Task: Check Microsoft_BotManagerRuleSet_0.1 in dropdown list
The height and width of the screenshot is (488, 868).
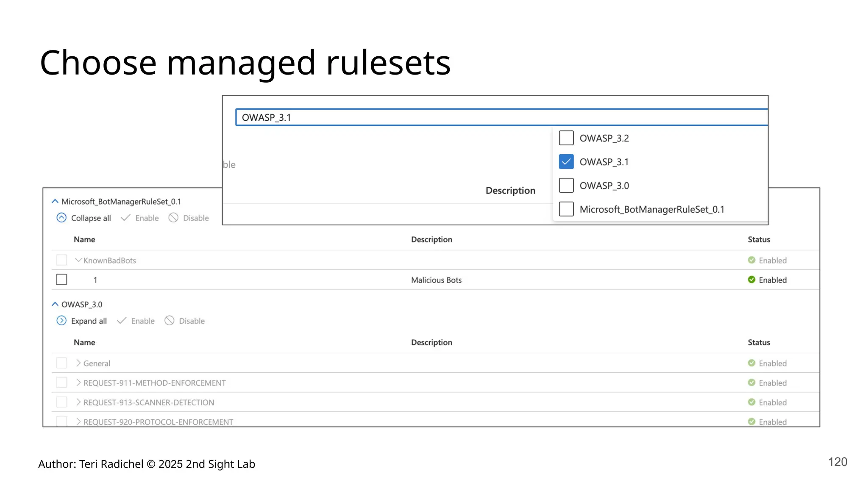Action: pos(566,209)
